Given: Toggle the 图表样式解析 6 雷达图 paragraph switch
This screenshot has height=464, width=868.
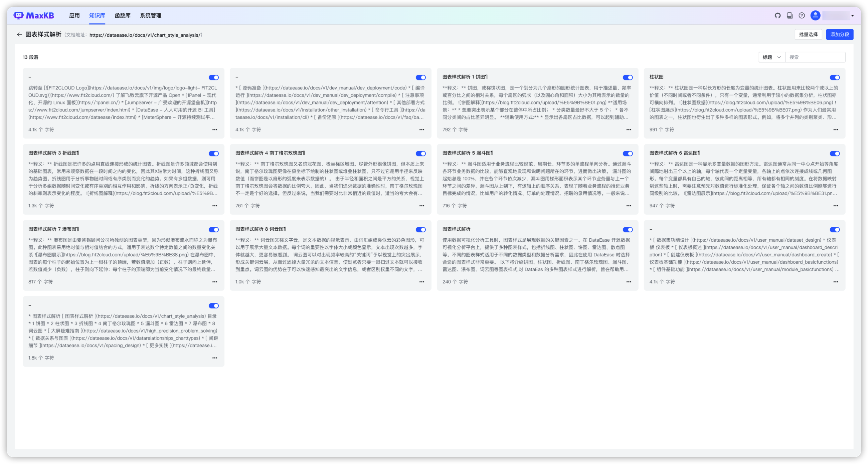Looking at the screenshot, I should coord(834,154).
